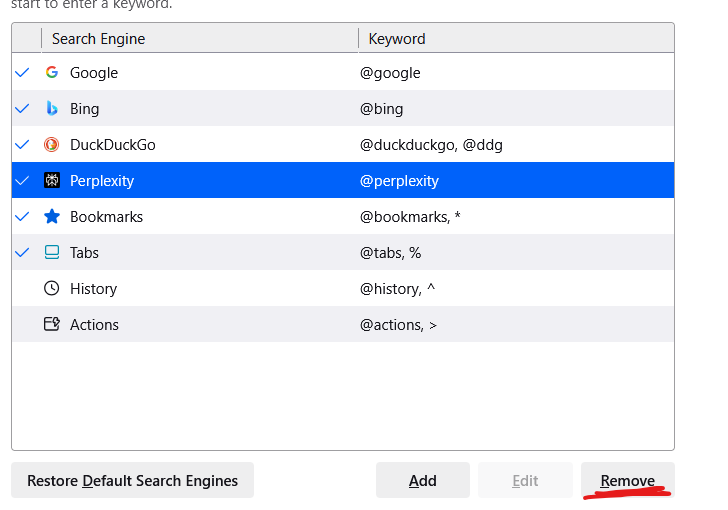Select the @history keyword cell
The height and width of the screenshot is (510, 728).
[398, 289]
